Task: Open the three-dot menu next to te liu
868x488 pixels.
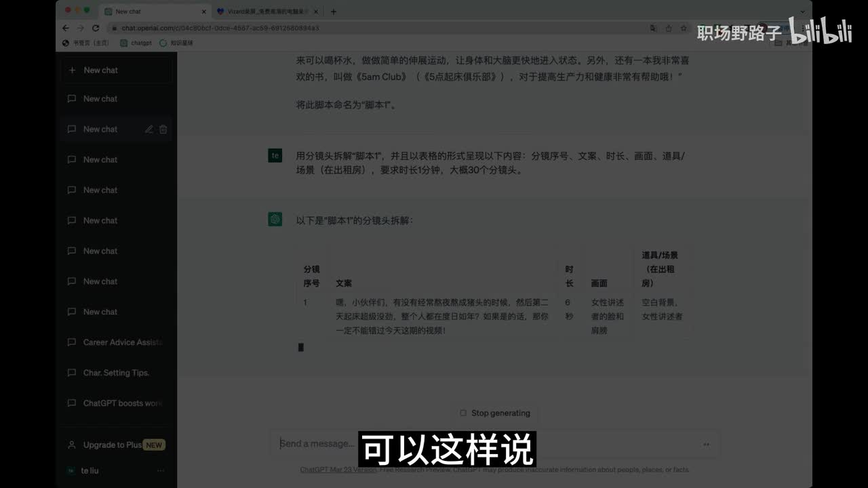Action: pyautogui.click(x=161, y=470)
